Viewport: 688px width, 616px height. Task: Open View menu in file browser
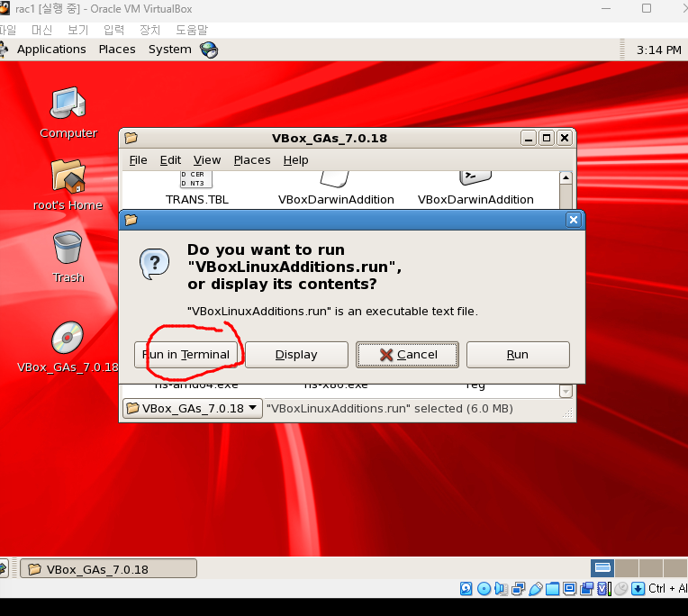click(x=207, y=160)
